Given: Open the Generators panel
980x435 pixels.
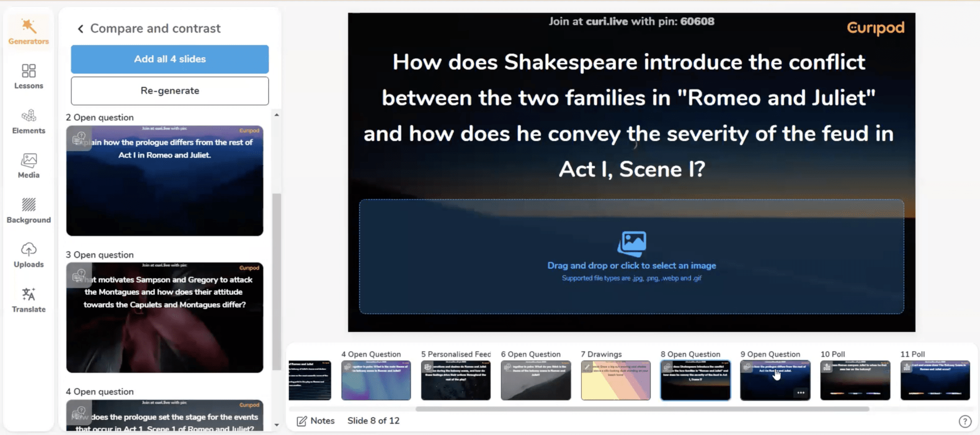Looking at the screenshot, I should pyautogui.click(x=29, y=32).
